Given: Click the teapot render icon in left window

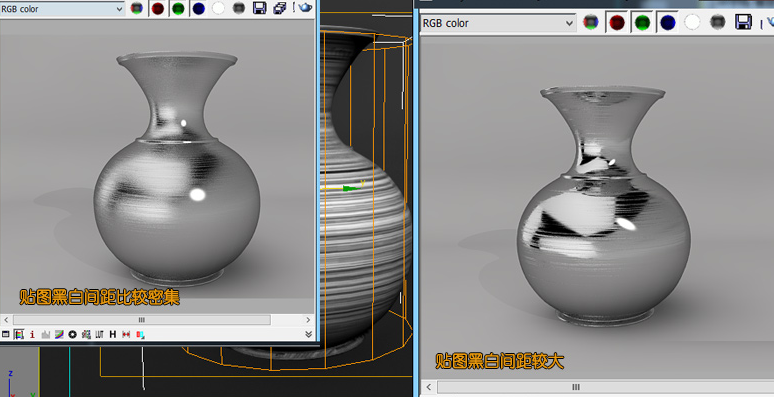Looking at the screenshot, I should pos(305,7).
